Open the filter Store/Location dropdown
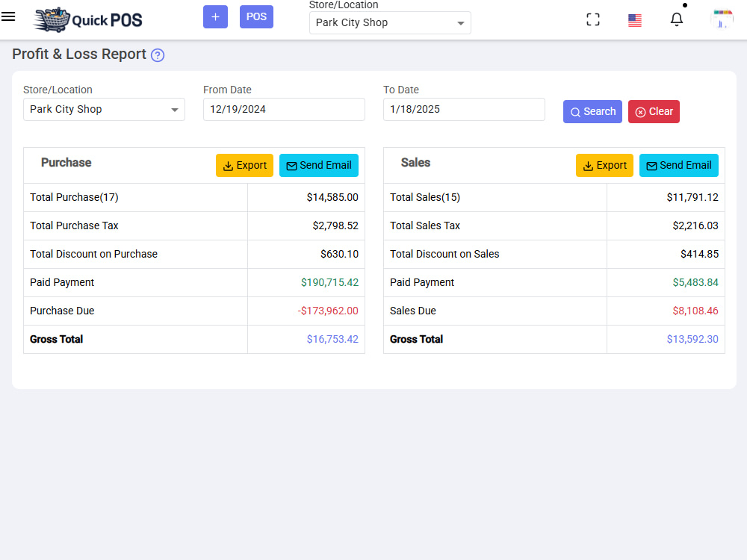747x560 pixels. (x=105, y=110)
